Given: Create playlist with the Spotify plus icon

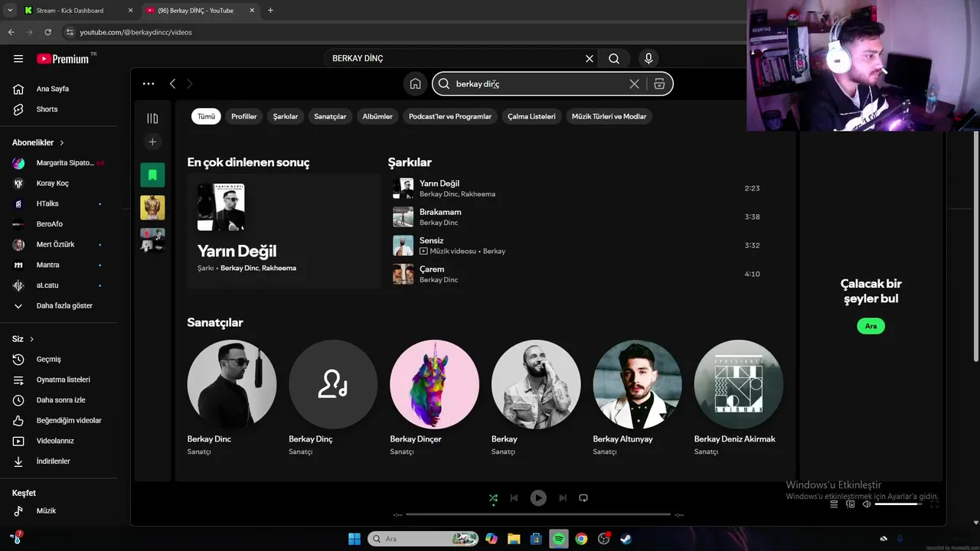Looking at the screenshot, I should (x=152, y=142).
